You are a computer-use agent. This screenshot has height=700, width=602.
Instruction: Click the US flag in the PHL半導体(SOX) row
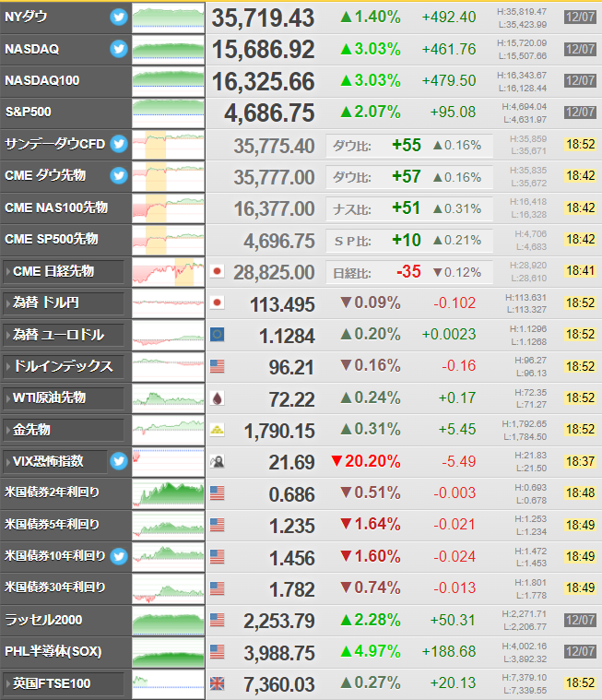(x=218, y=651)
